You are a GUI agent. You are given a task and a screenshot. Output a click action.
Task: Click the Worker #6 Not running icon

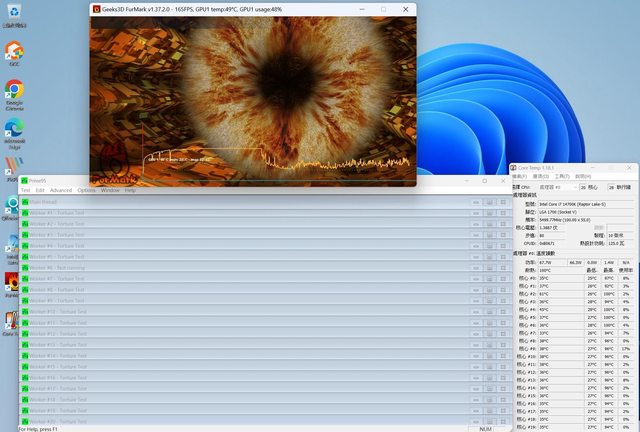point(24,267)
